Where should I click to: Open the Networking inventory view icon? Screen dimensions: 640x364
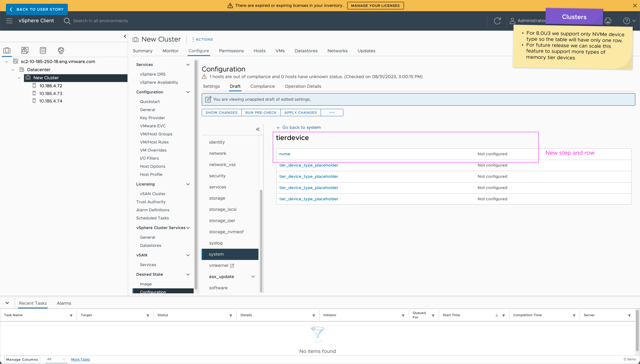61,50
